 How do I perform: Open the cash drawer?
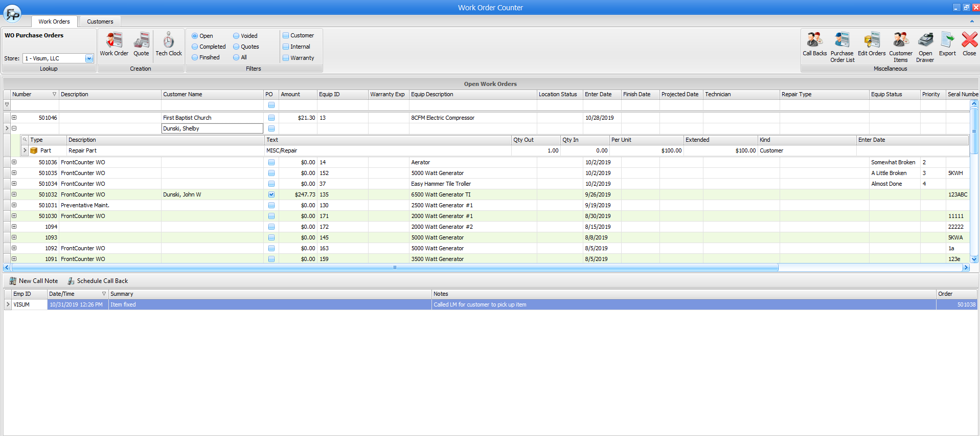[x=925, y=47]
